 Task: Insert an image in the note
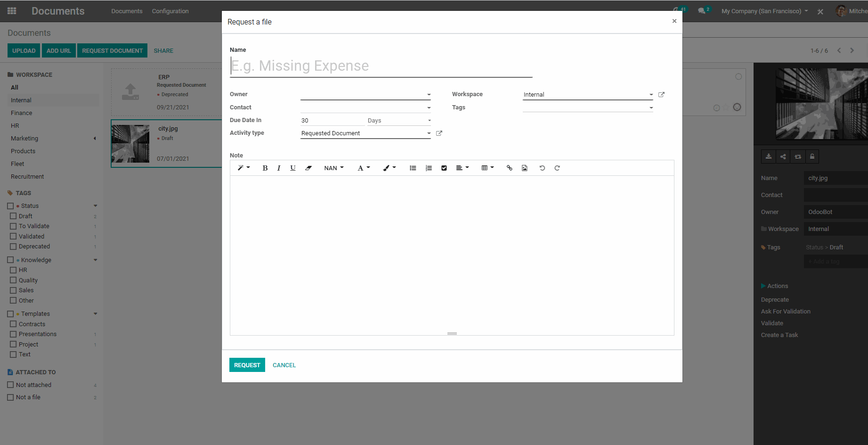pos(525,168)
